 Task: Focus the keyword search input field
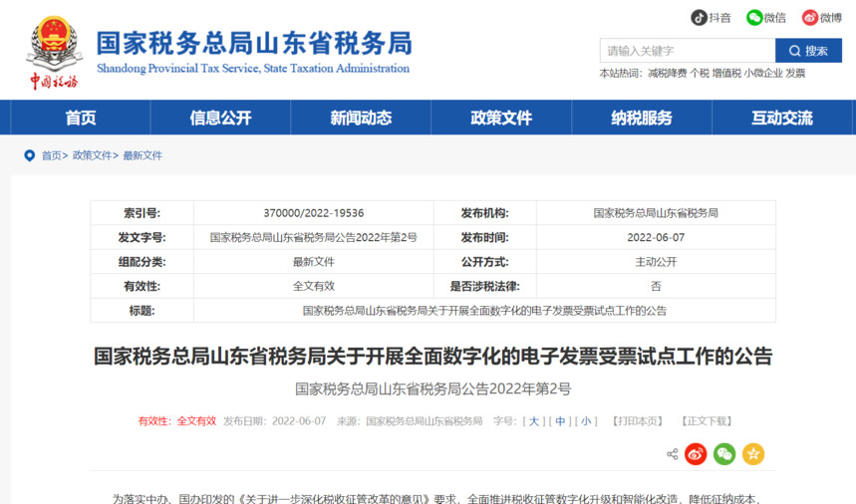tap(687, 51)
